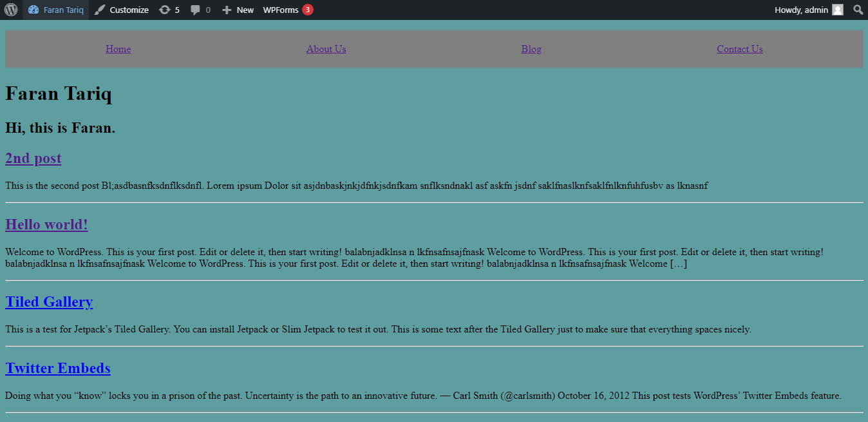Image resolution: width=868 pixels, height=422 pixels.
Task: Navigate to the Blog menu link
Action: click(531, 49)
